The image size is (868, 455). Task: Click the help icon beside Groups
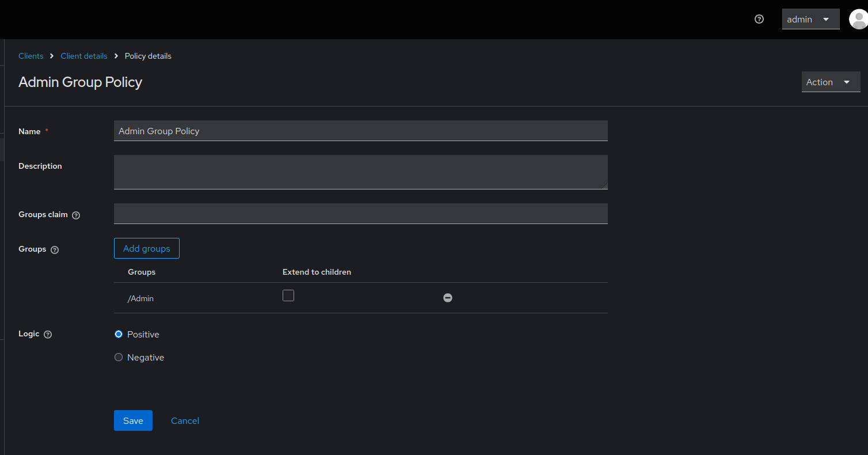(x=55, y=250)
